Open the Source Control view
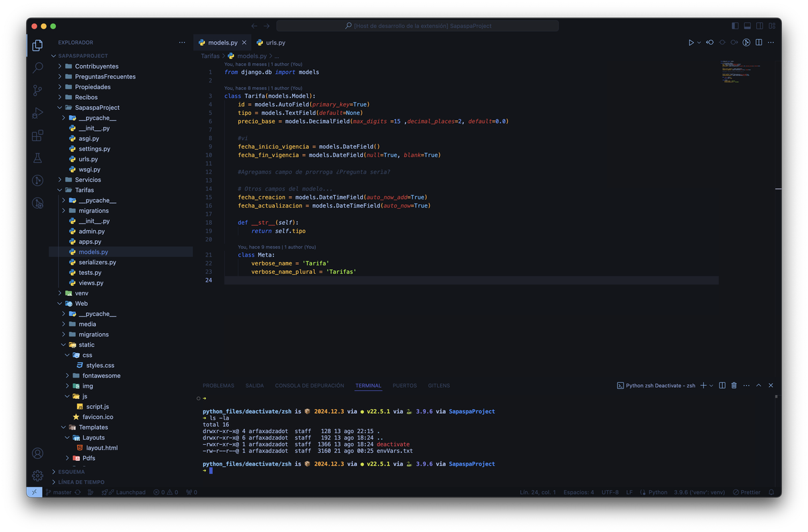This screenshot has height=532, width=808. coord(38,90)
